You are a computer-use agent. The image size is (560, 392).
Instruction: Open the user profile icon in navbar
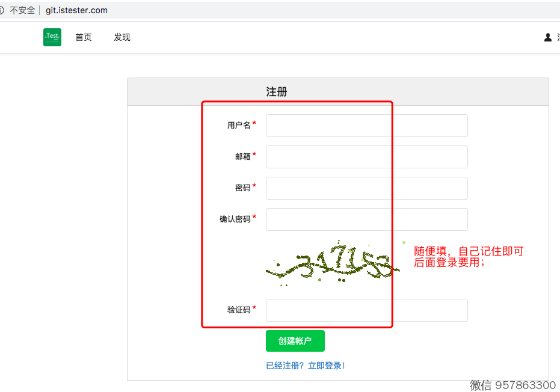[548, 37]
